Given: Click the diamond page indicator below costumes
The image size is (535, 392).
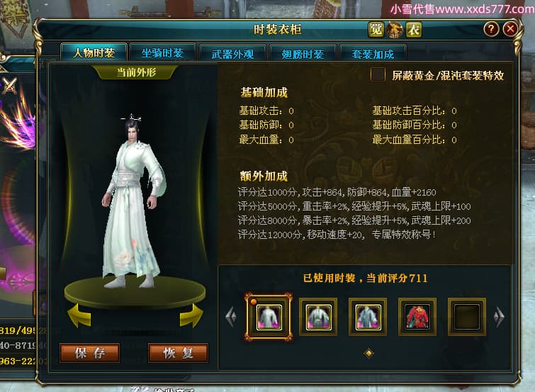Looking at the screenshot, I should (x=368, y=353).
